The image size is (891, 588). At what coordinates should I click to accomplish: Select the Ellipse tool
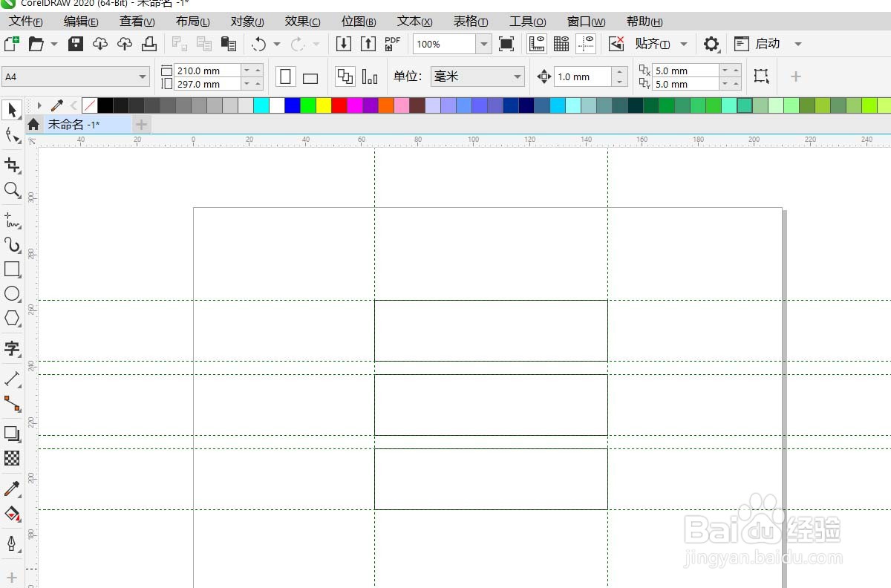coord(12,293)
